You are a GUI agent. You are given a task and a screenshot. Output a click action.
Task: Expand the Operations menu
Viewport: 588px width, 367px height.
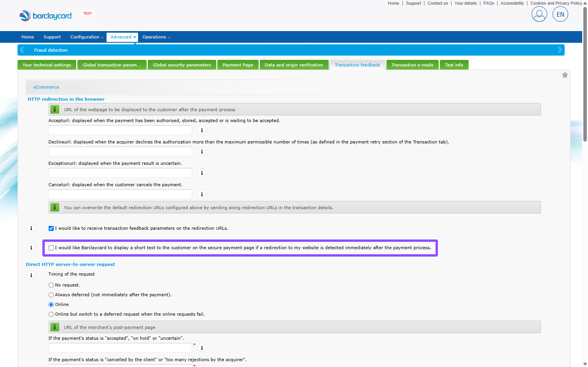(x=156, y=37)
